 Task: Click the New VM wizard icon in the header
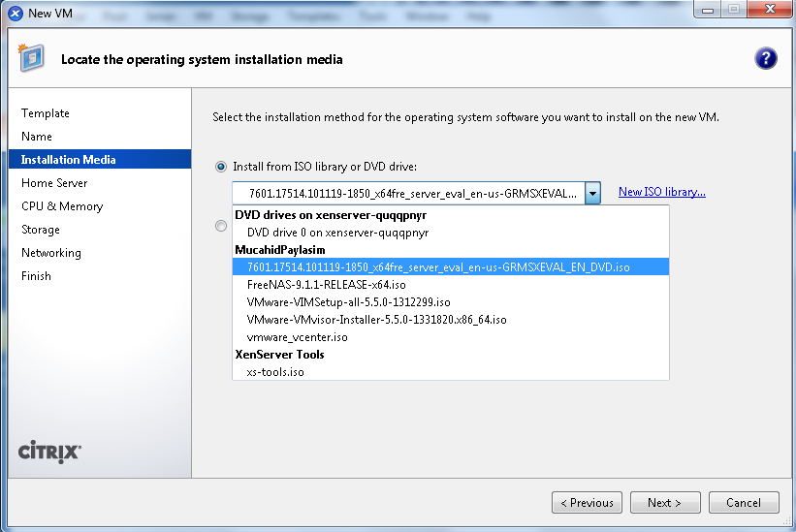pyautogui.click(x=31, y=57)
